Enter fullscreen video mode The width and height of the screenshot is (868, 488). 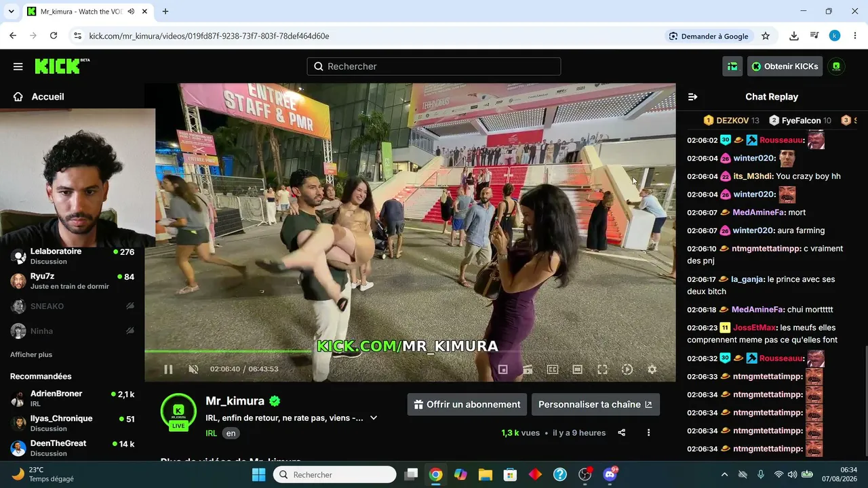602,369
